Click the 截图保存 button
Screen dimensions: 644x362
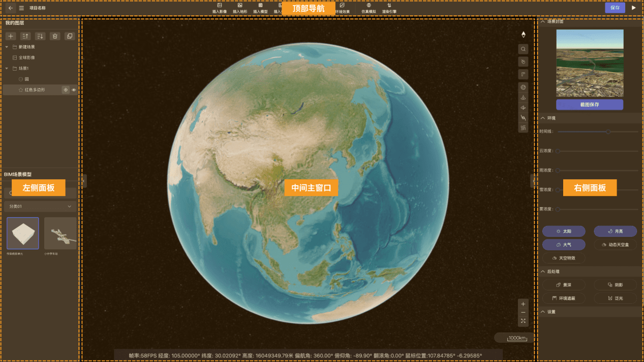click(x=589, y=105)
